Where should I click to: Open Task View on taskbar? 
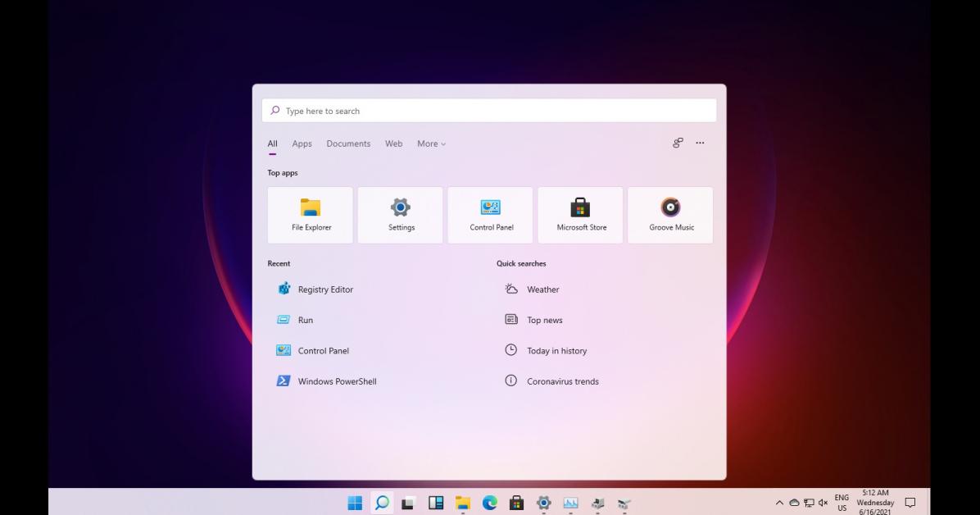[409, 503]
